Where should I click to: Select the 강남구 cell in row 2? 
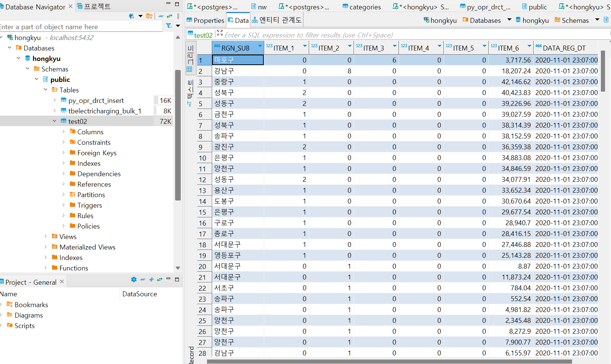[238, 71]
